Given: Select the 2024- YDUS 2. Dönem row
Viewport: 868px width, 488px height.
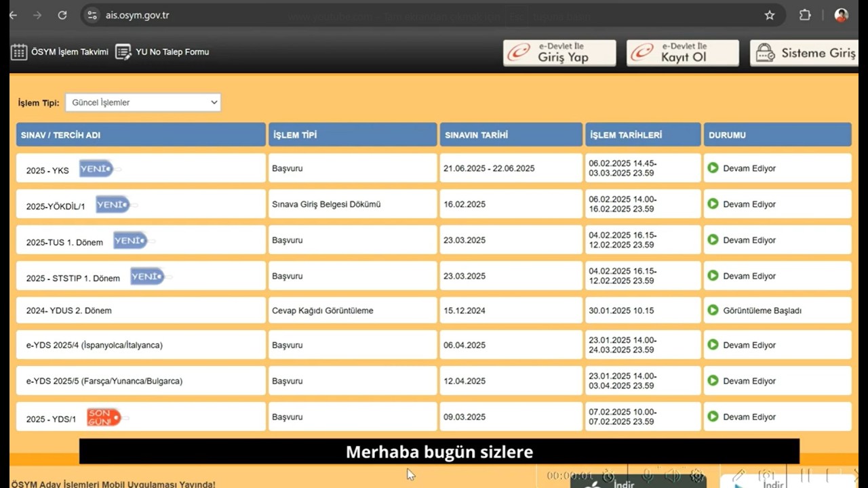Looking at the screenshot, I should pyautogui.click(x=434, y=310).
